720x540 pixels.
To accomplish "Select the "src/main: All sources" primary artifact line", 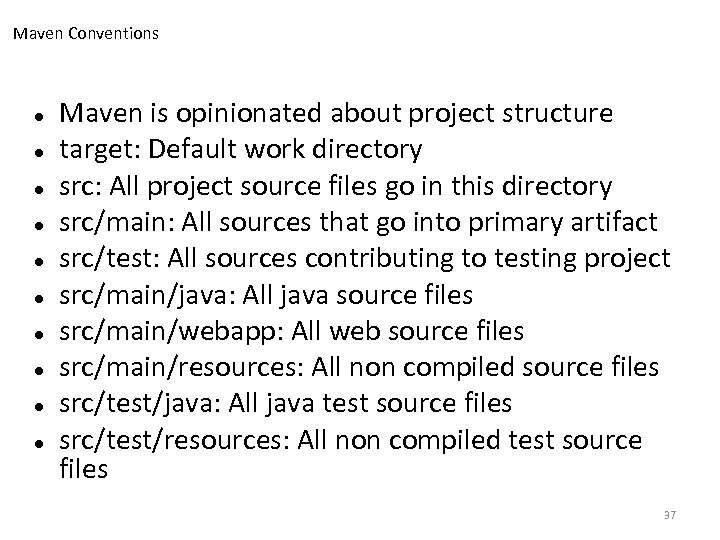I will 358,222.
